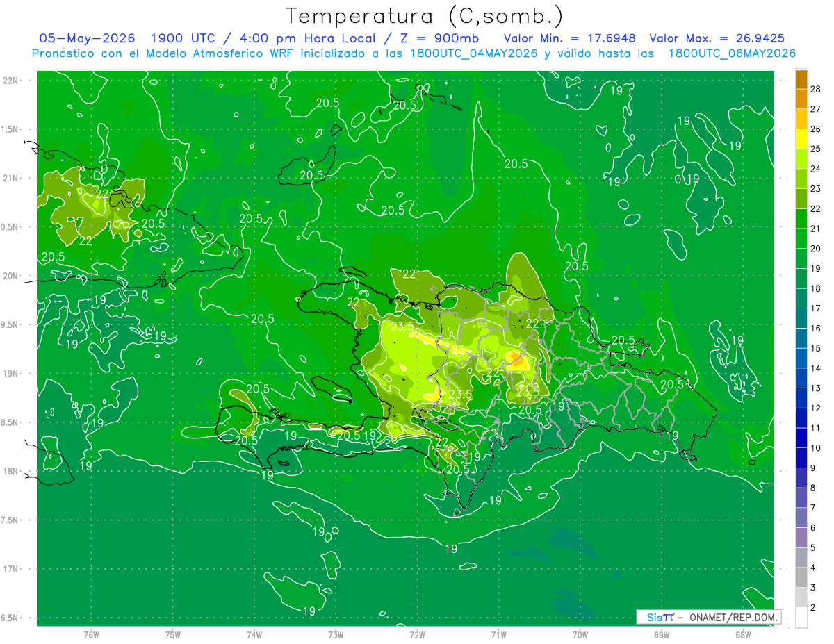The width and height of the screenshot is (834, 644).
Task: Click the purple legend swatch labeled 6
Action: [801, 518]
